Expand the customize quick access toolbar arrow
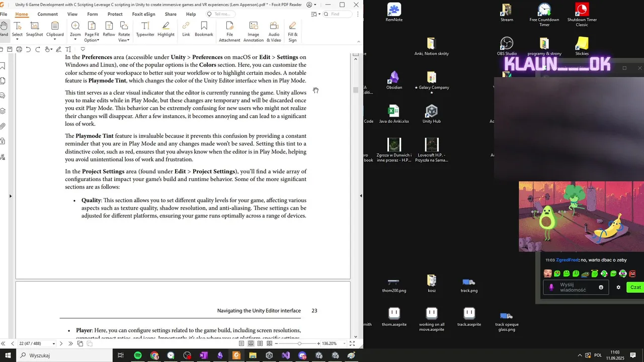The image size is (644, 362). tap(83, 49)
